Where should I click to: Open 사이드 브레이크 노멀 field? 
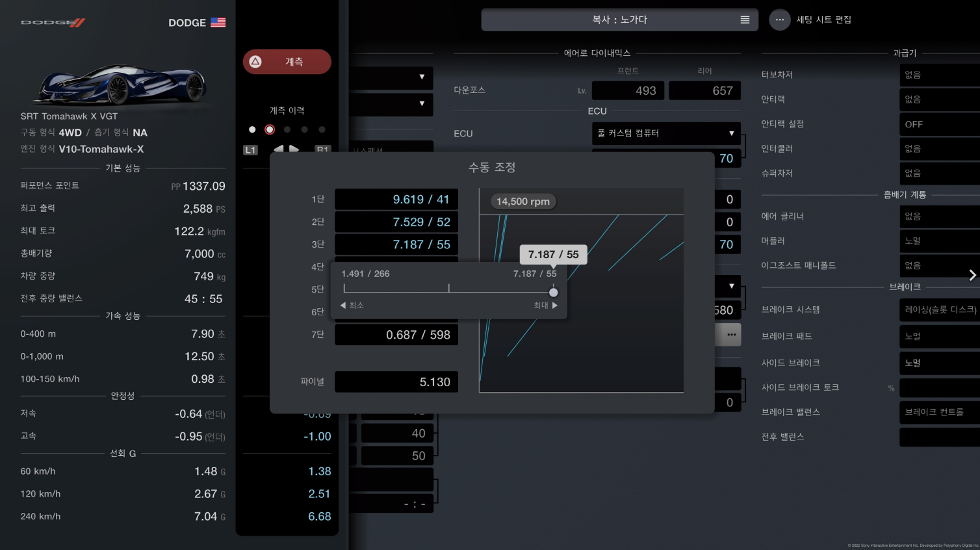coord(940,363)
